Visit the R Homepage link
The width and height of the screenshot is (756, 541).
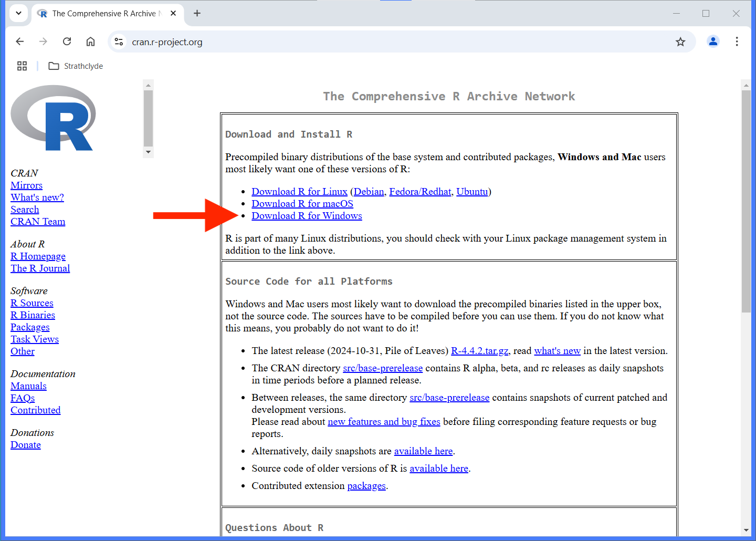coord(38,256)
